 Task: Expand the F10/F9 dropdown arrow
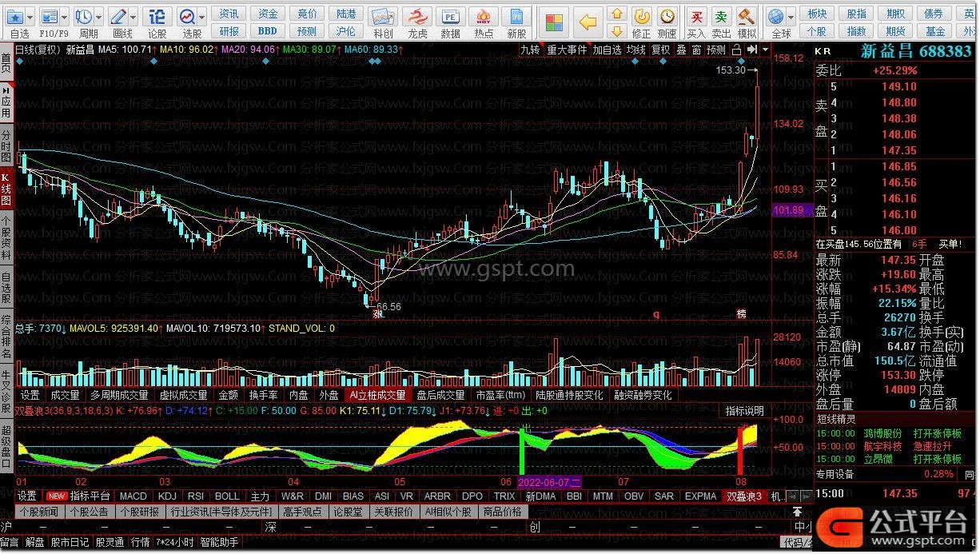click(64, 17)
